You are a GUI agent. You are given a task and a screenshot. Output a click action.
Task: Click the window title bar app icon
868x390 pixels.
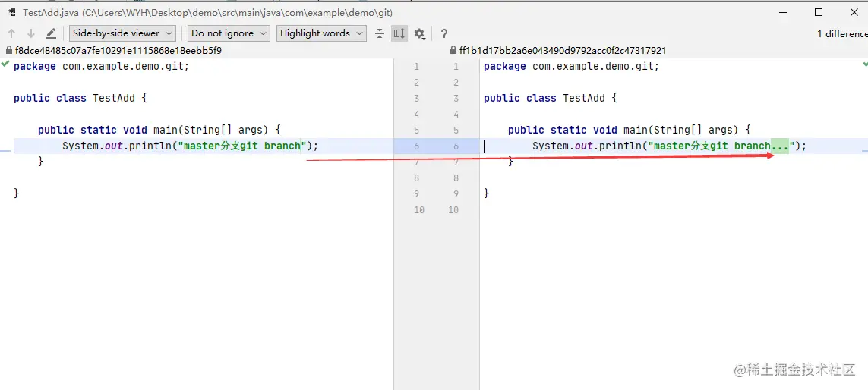11,12
